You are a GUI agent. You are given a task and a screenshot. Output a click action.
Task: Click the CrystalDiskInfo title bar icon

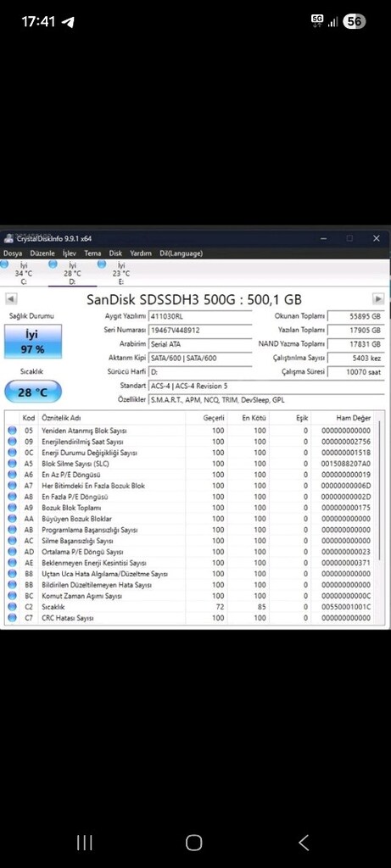click(8, 238)
